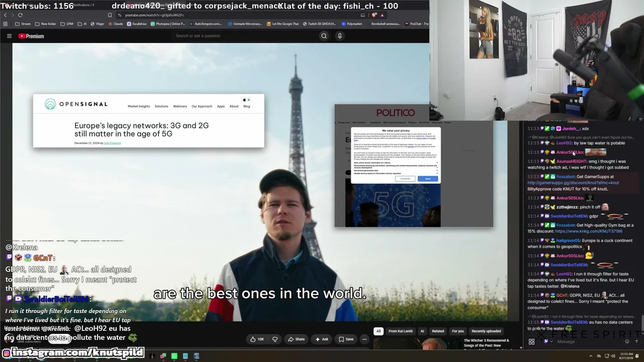The height and width of the screenshot is (362, 644).
Task: Open the New folder bookmark folder
Action: [46, 24]
